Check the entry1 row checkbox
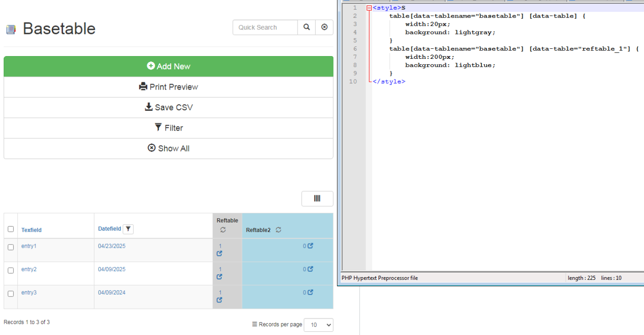This screenshot has height=335, width=644. point(11,247)
